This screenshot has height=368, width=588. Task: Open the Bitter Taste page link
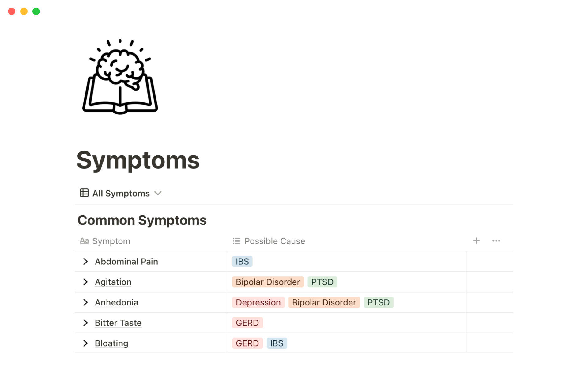[x=118, y=323]
